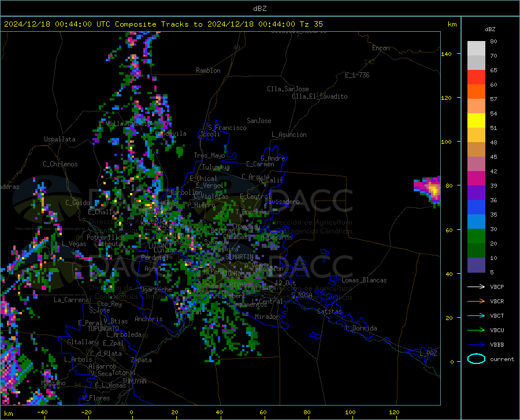
Task: Click the 'Manzano' map label
Action: pos(53,383)
